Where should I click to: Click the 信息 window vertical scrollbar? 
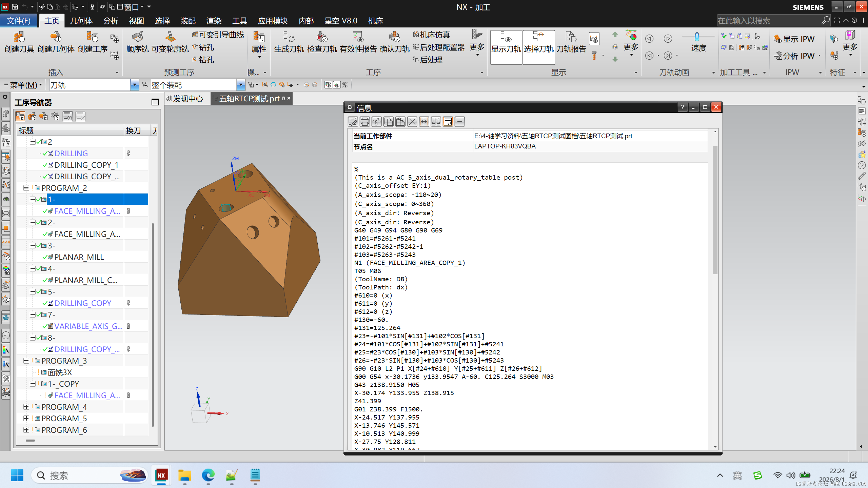pos(715,210)
